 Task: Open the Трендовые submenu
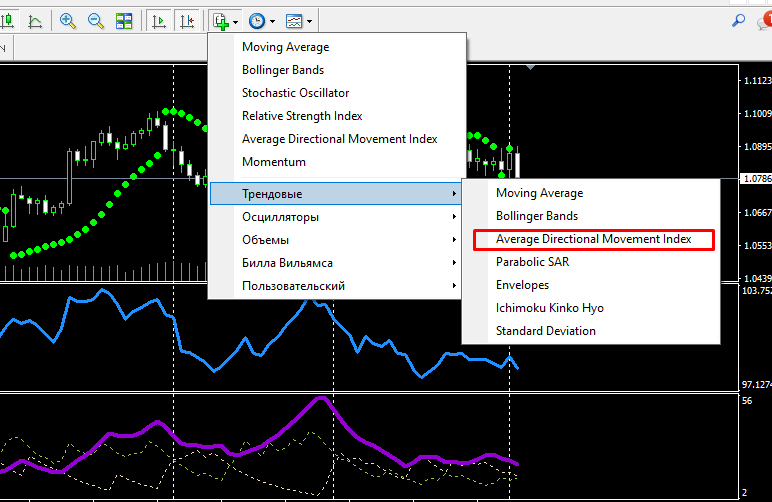tap(335, 194)
